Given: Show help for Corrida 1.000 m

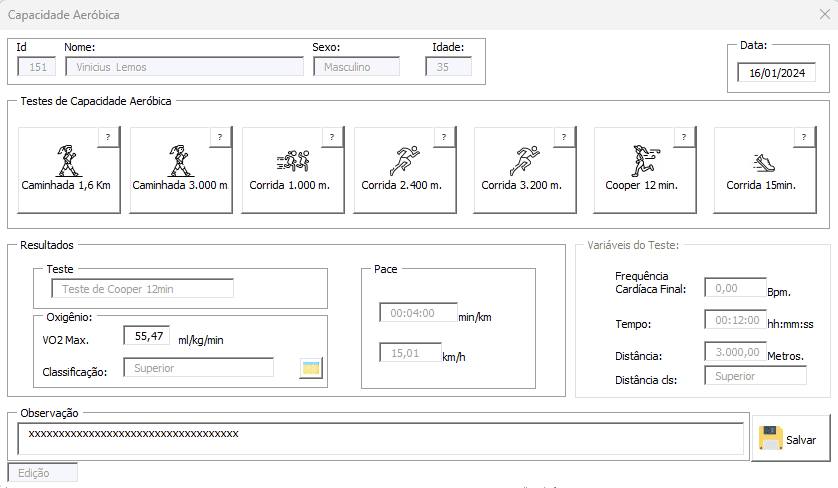Looking at the screenshot, I should pyautogui.click(x=332, y=137).
